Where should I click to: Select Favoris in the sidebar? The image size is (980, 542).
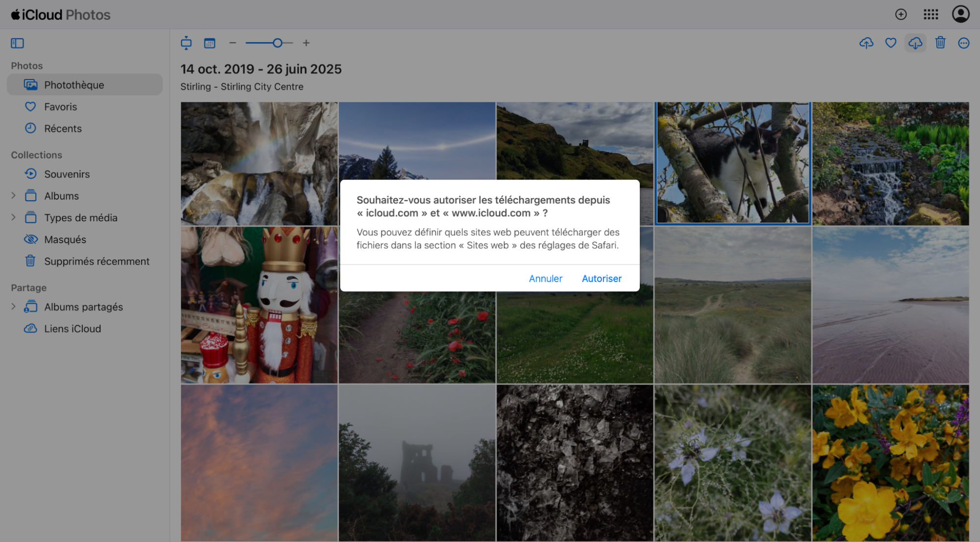60,106
